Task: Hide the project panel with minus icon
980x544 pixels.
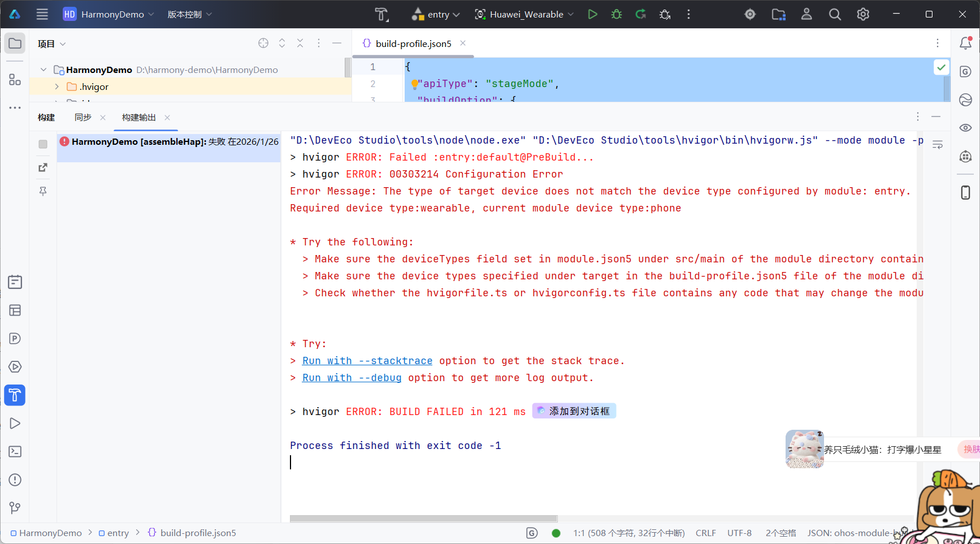Action: click(x=337, y=43)
